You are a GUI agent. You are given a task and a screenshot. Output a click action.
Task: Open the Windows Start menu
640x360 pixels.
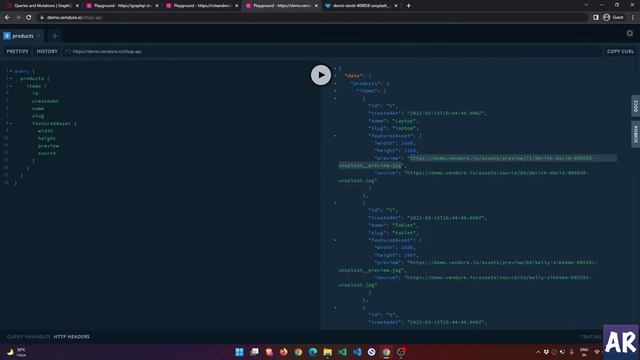(240, 352)
